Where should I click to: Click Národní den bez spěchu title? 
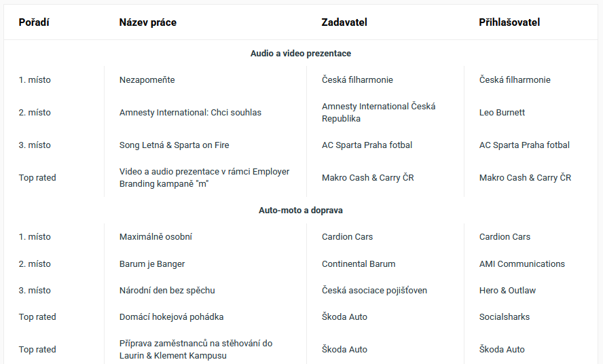click(x=167, y=291)
